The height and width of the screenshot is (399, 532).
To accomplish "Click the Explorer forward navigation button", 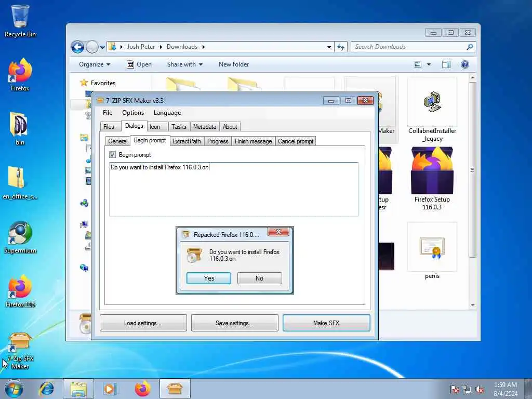I will 92,47.
